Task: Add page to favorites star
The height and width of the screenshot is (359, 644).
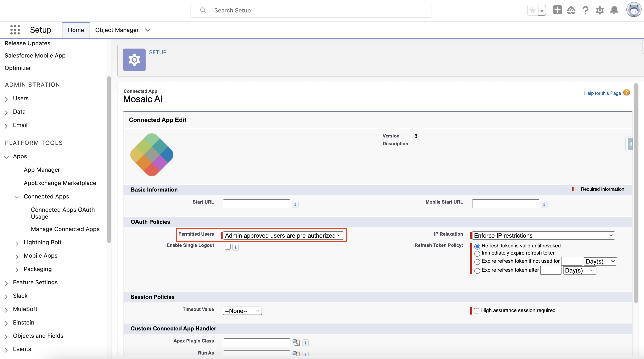Action: [x=533, y=10]
